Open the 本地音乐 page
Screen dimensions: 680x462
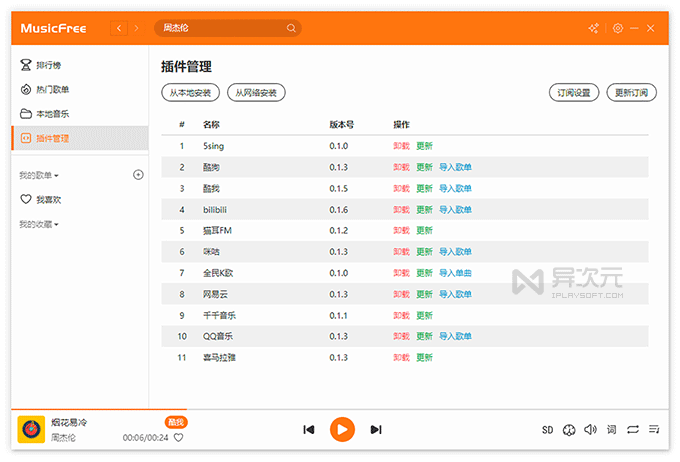point(80,114)
